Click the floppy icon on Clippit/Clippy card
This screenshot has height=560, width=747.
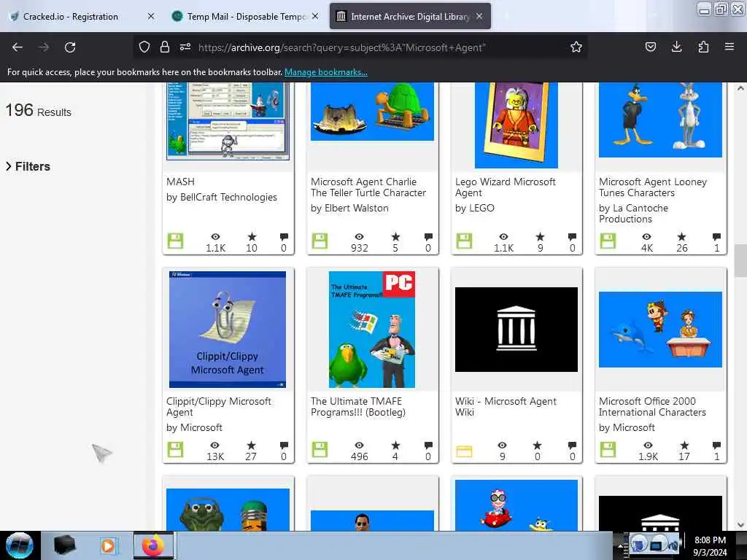(x=175, y=449)
